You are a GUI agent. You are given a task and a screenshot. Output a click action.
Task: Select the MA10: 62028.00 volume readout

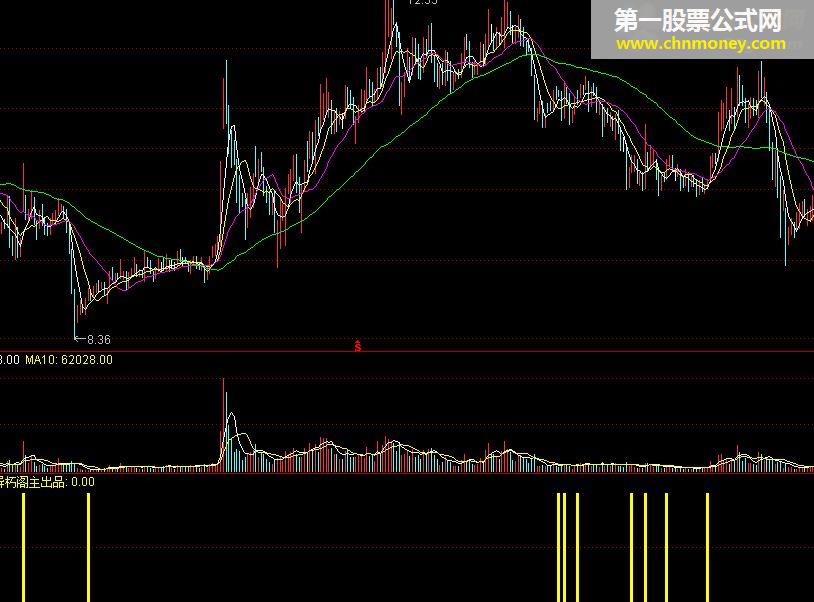click(x=69, y=360)
